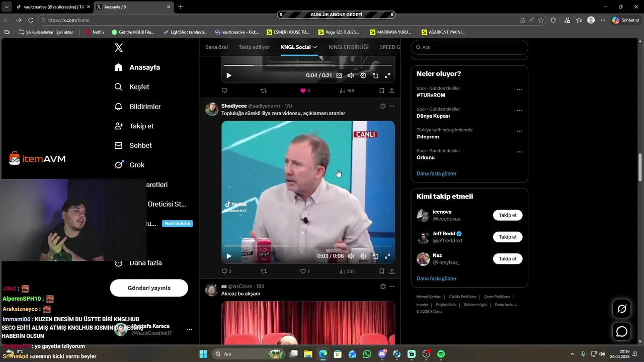Viewport: 644px width, 362px height.
Task: Switch to KINGLER BİRLİĞİ tab
Action: click(x=349, y=47)
